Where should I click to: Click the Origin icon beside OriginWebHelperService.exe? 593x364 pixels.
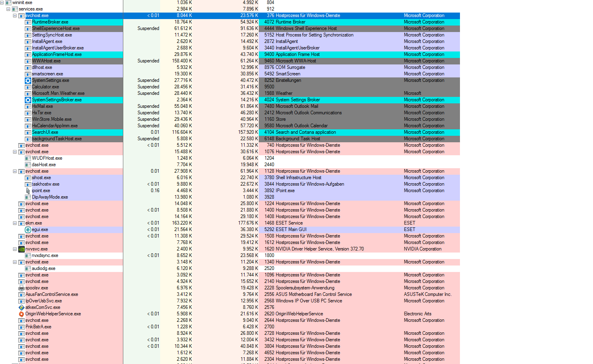point(21,314)
